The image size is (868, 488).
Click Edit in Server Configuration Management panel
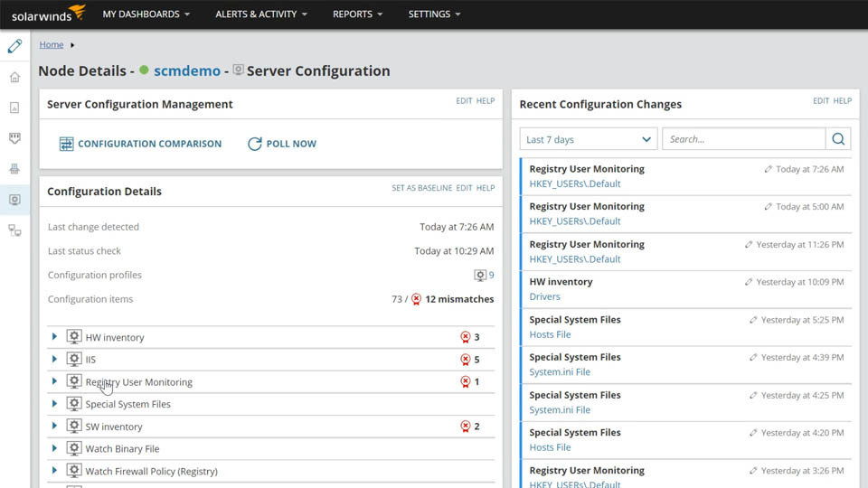tap(464, 100)
